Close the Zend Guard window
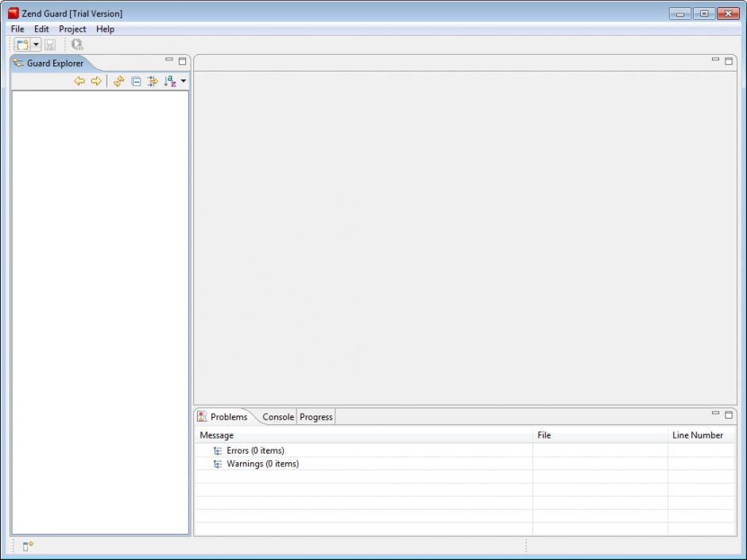This screenshot has height=560, width=747. [728, 14]
